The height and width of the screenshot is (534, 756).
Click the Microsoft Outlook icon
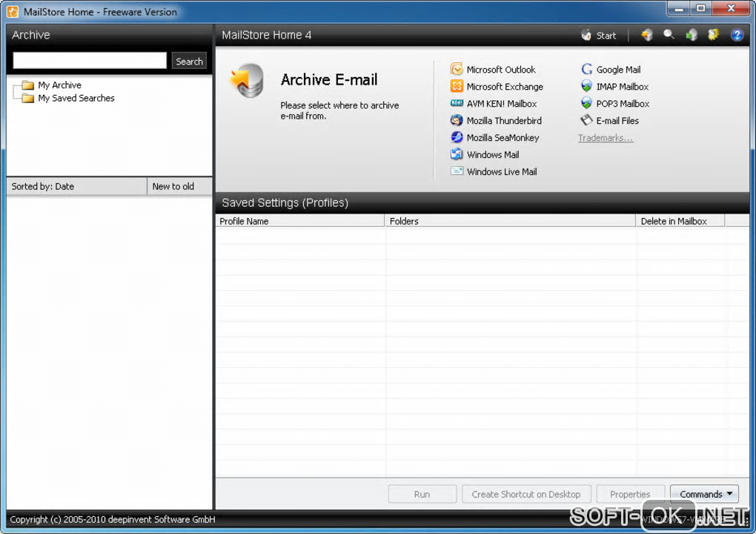pyautogui.click(x=456, y=69)
